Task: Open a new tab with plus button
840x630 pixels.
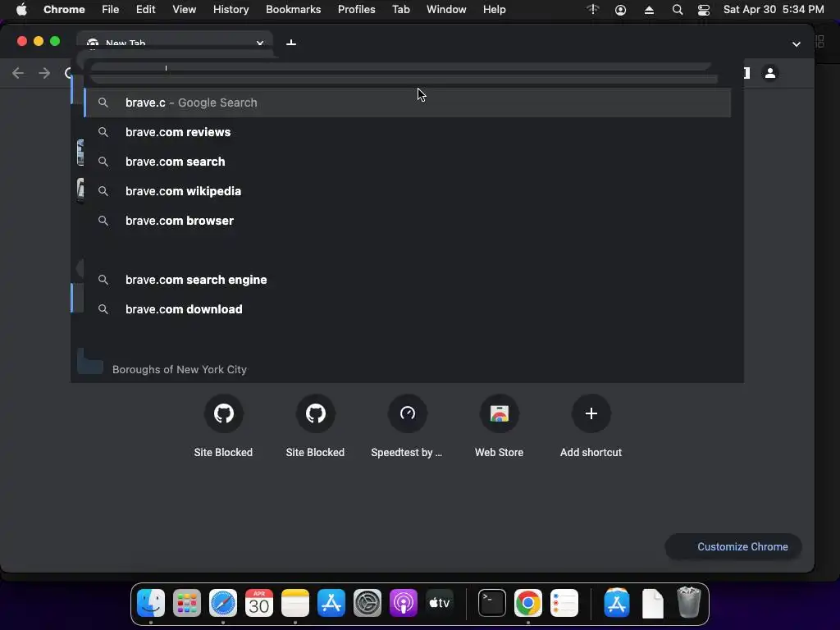Action: 291,43
